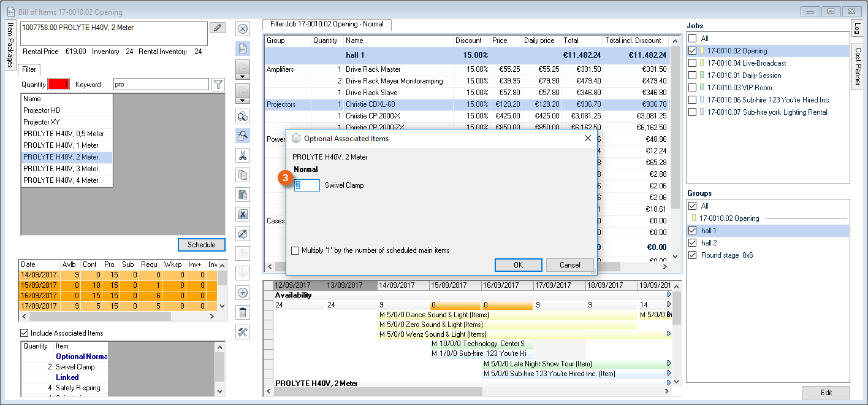
Task: Enable the Multiply by scheduled main items checkbox
Action: tap(295, 250)
